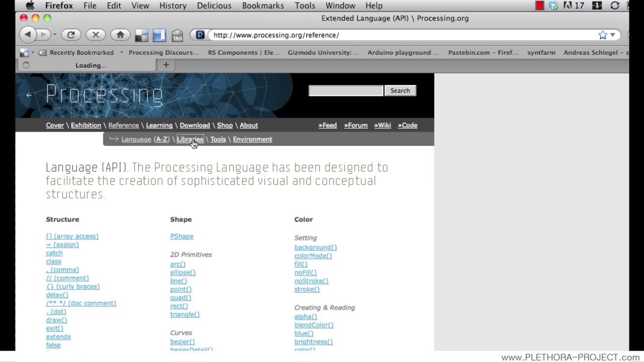Click the Search button on Processing site
Image resolution: width=644 pixels, height=362 pixels.
[400, 91]
